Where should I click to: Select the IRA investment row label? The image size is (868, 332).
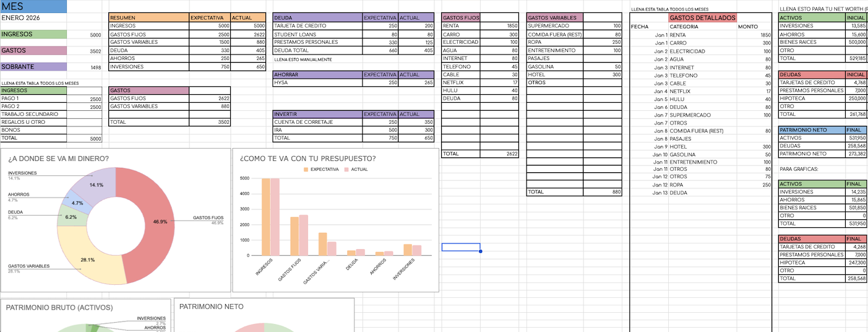click(317, 130)
